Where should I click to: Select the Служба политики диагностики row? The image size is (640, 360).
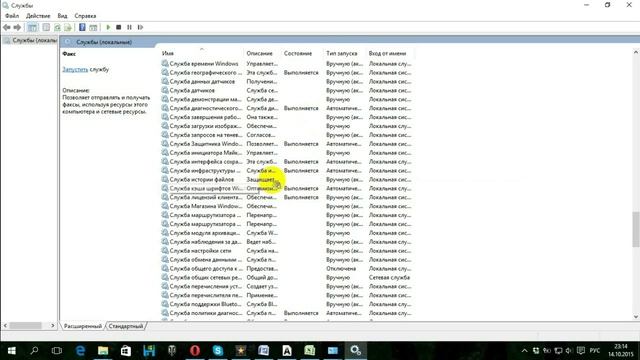tap(287, 313)
